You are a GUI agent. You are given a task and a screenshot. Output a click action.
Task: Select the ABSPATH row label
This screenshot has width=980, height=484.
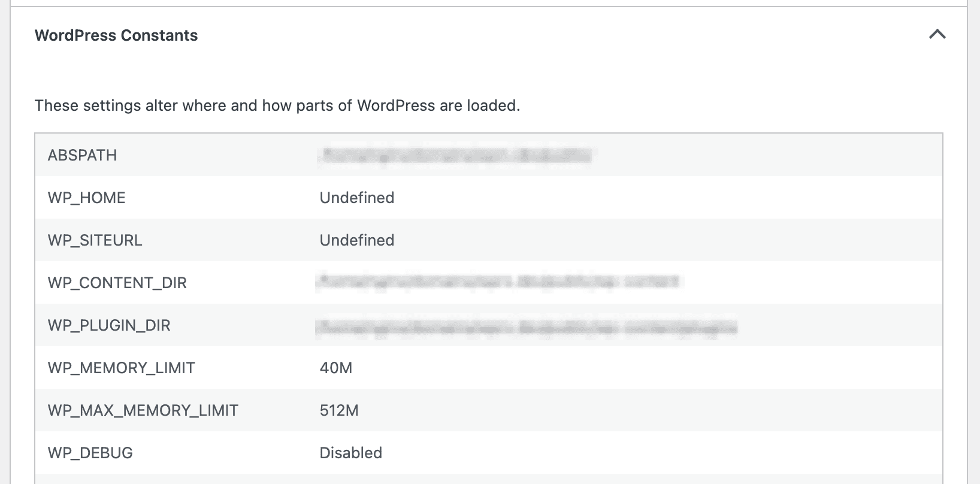81,155
